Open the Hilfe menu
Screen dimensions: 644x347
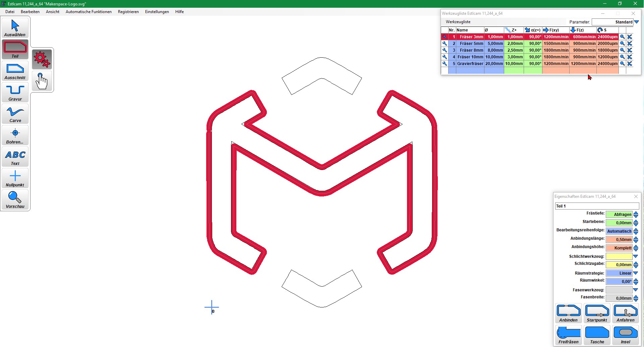pos(179,12)
